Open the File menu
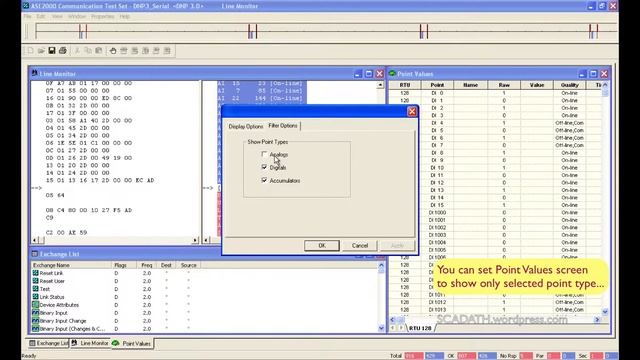 (27, 16)
